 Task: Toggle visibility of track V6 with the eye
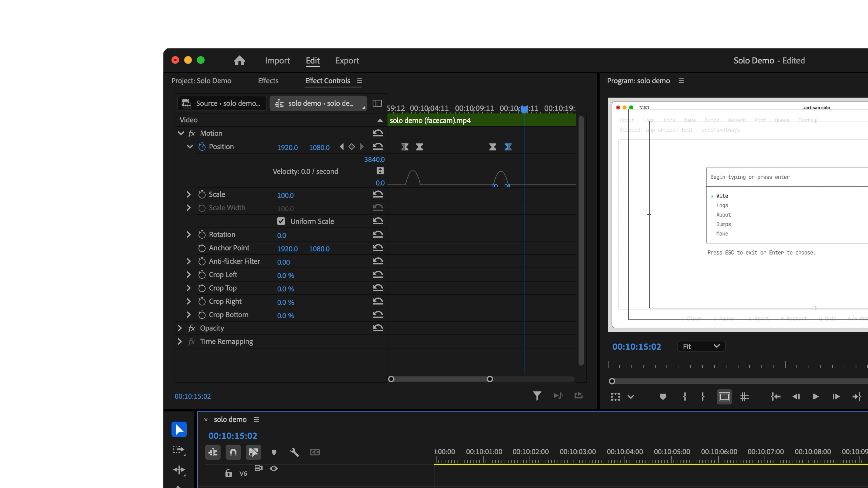274,469
